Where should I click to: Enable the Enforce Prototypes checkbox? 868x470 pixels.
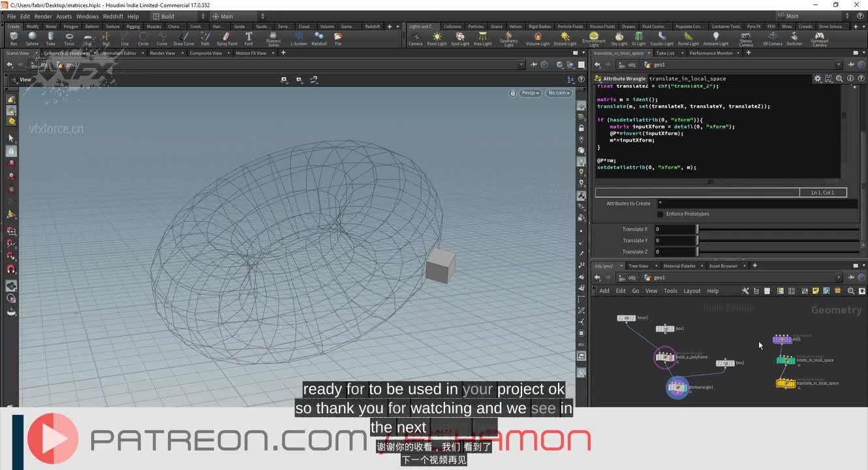click(661, 213)
